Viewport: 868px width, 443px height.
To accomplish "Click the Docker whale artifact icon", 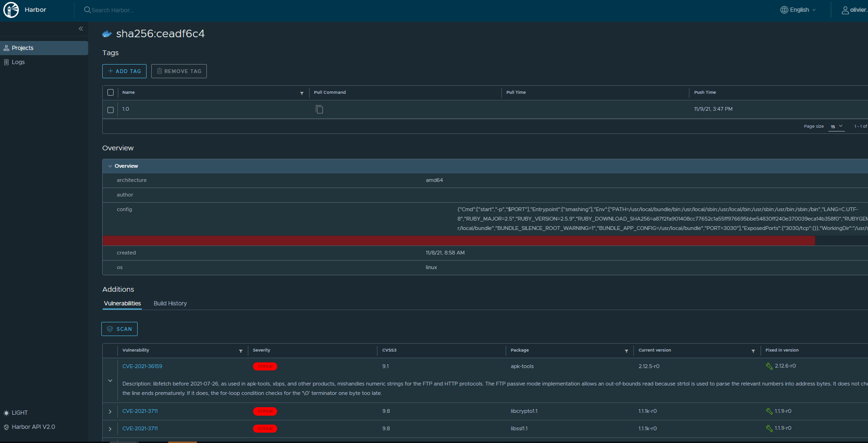I will [107, 34].
